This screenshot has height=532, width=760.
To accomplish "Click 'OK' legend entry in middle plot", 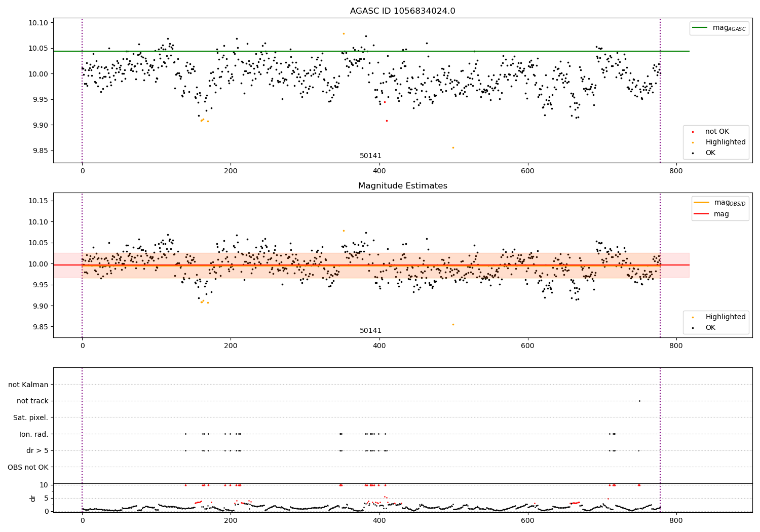I will pyautogui.click(x=704, y=327).
